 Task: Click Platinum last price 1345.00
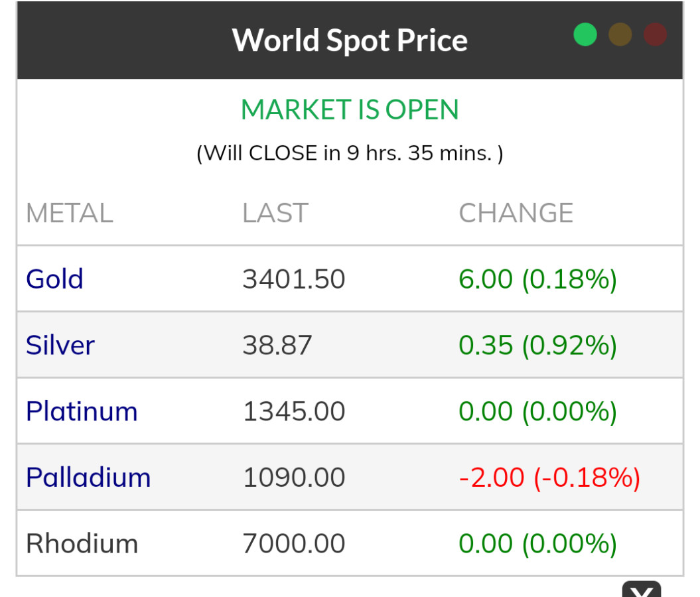(x=294, y=411)
